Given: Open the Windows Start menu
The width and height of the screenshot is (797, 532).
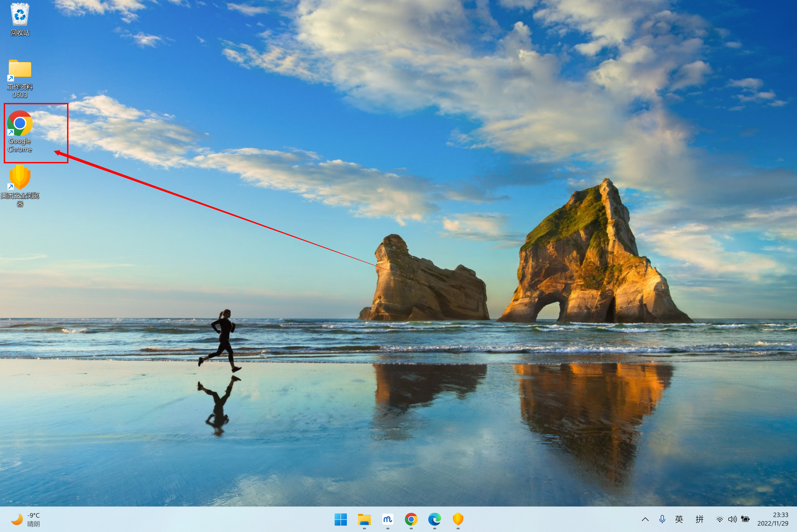Looking at the screenshot, I should point(340,519).
